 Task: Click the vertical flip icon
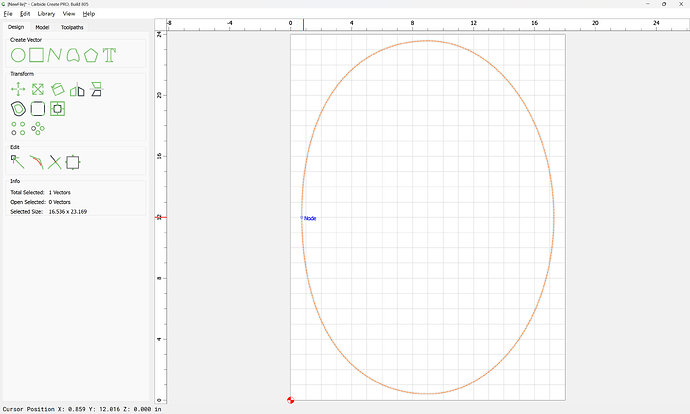pyautogui.click(x=96, y=89)
